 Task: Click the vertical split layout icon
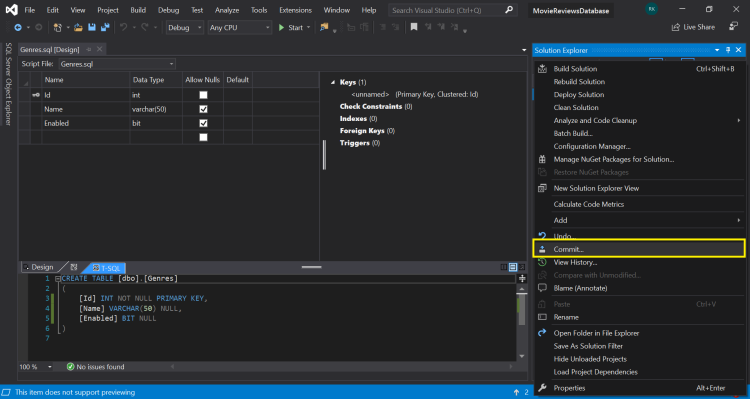tap(504, 267)
